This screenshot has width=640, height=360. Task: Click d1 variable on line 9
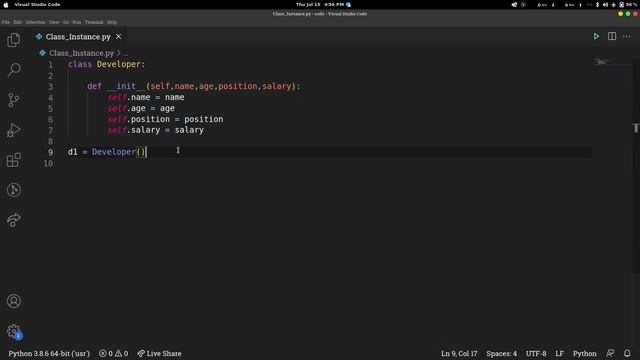click(72, 152)
